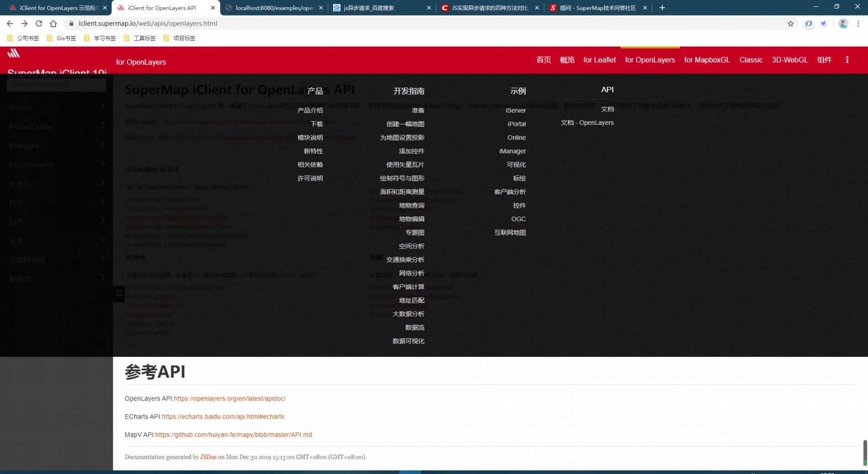
Task: Open 文档 - OpenLayers under API
Action: [x=587, y=122]
